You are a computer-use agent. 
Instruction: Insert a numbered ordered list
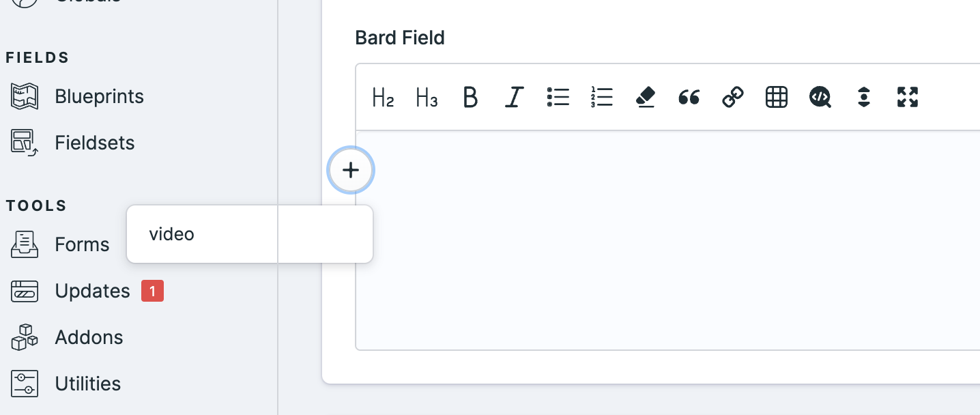601,98
